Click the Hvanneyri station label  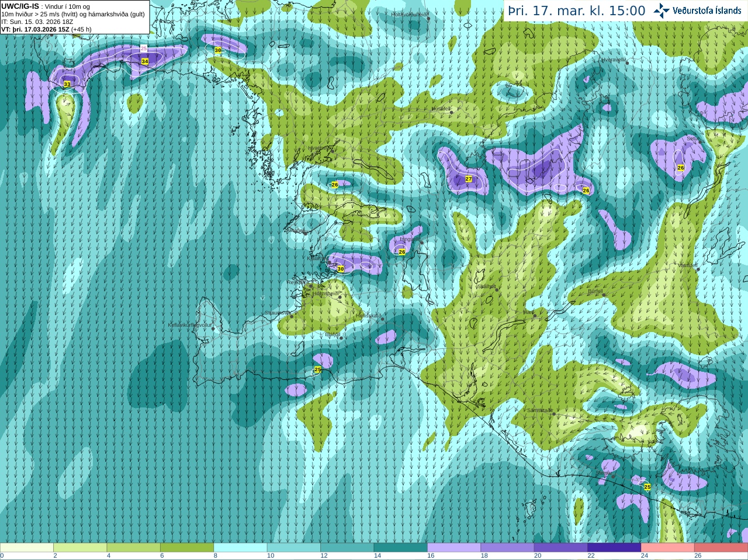(320, 148)
